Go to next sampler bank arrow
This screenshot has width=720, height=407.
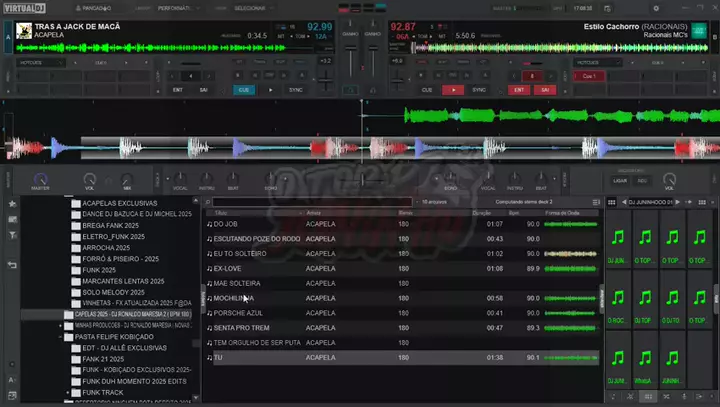[x=677, y=202]
